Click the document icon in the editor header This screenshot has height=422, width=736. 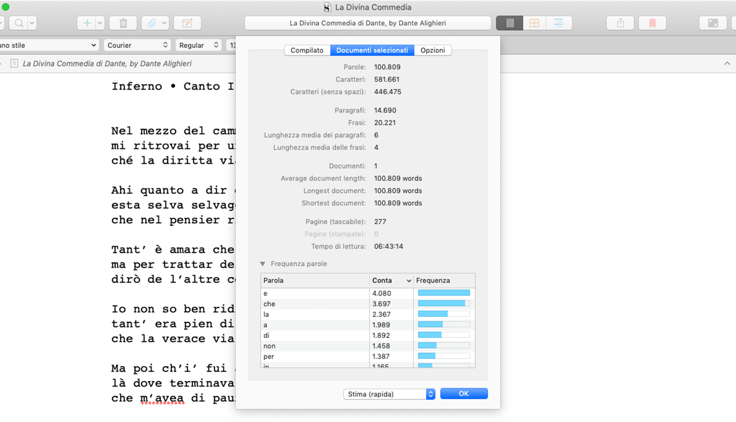click(14, 63)
